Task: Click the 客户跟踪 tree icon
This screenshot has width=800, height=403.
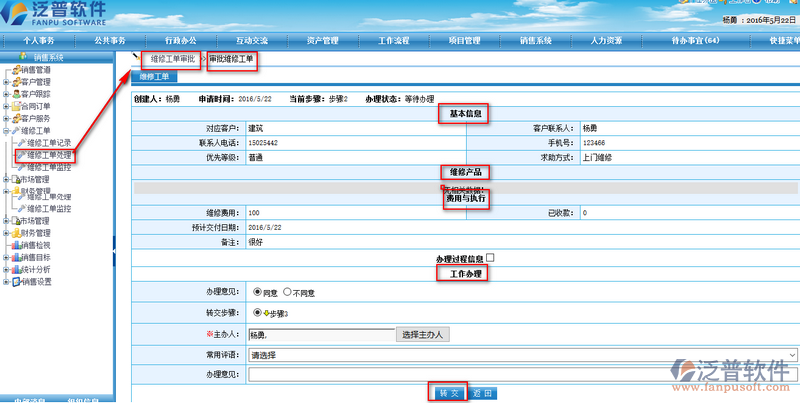Action: click(15, 94)
